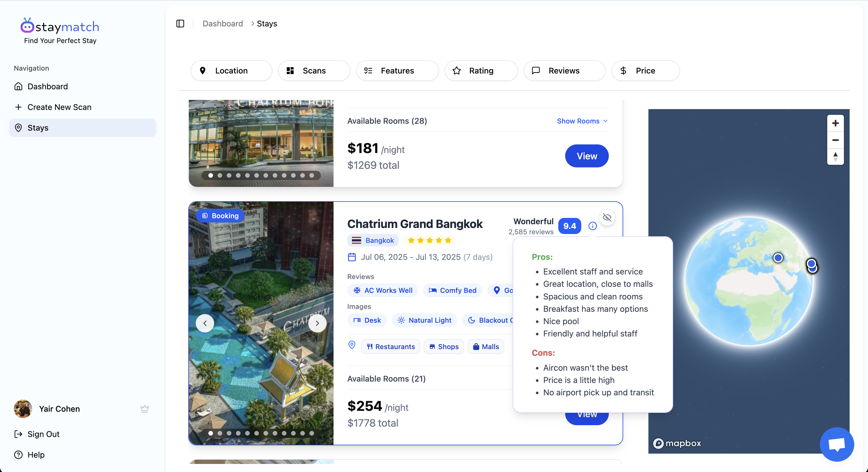Toggle the sidebar panel icon
This screenshot has height=472, width=868.
180,24
